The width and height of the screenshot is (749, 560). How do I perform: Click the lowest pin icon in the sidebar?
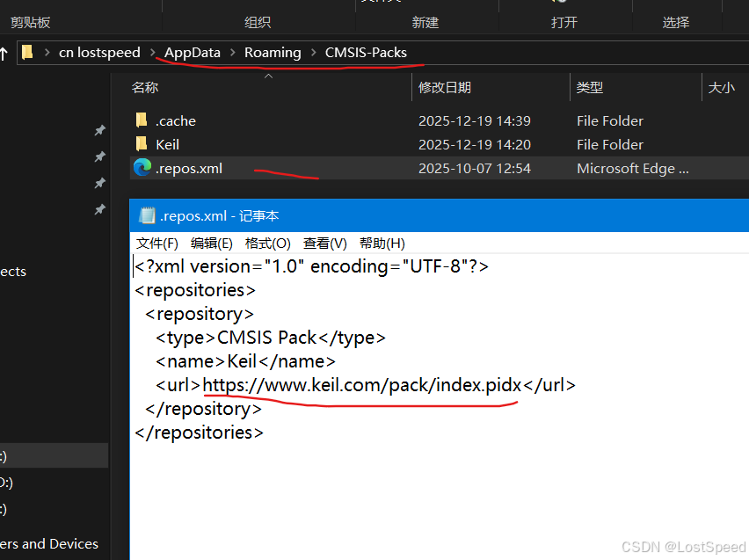tap(99, 209)
